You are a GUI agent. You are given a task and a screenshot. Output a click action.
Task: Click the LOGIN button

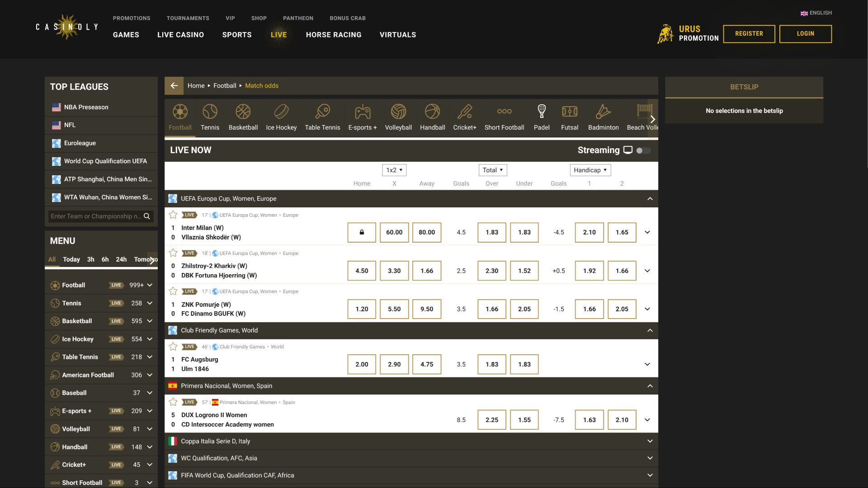pyautogui.click(x=806, y=33)
